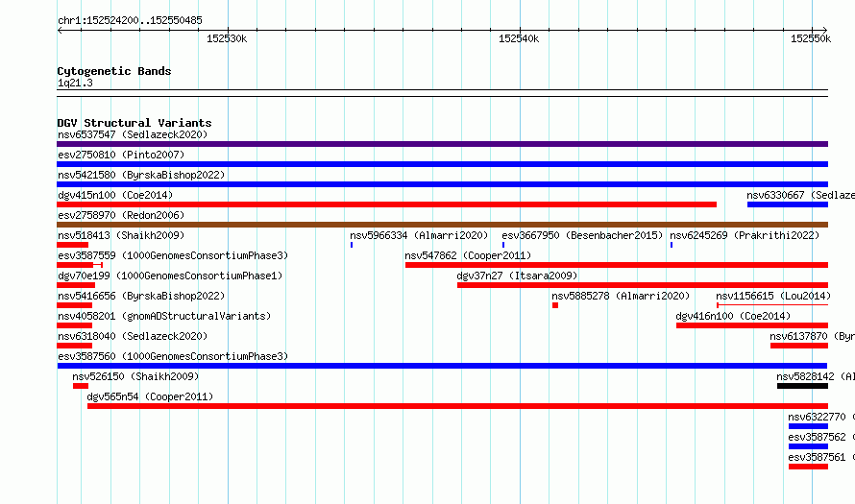Open nsv5416656 (ByrskaBishop2022) label
Viewport: 855px width, 504px height.
click(141, 296)
